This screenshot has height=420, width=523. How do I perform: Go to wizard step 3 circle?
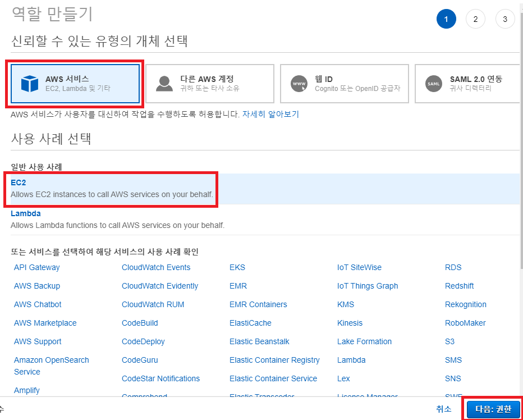(x=505, y=19)
